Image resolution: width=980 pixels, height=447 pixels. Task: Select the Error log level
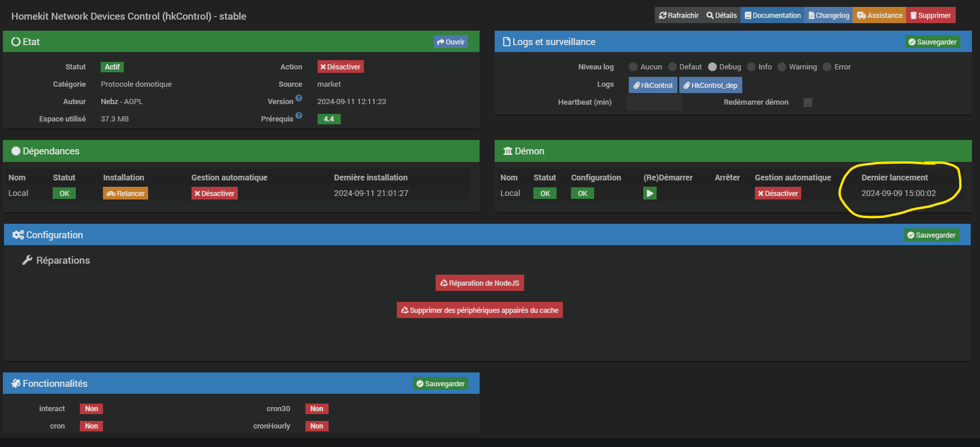[827, 67]
